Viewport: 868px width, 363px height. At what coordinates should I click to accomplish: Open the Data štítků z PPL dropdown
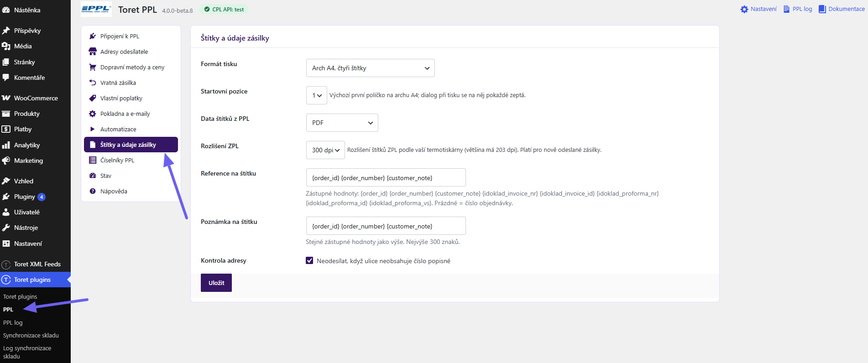[342, 123]
